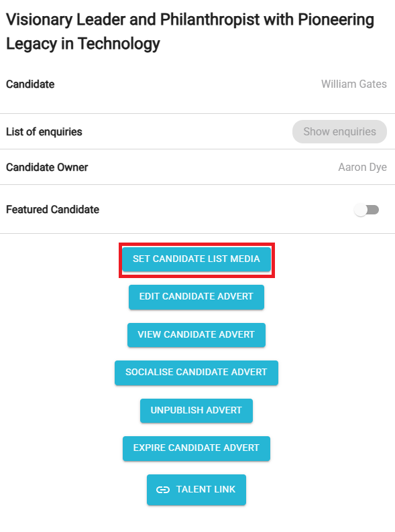Select the Candidate Owner label

coord(47,168)
